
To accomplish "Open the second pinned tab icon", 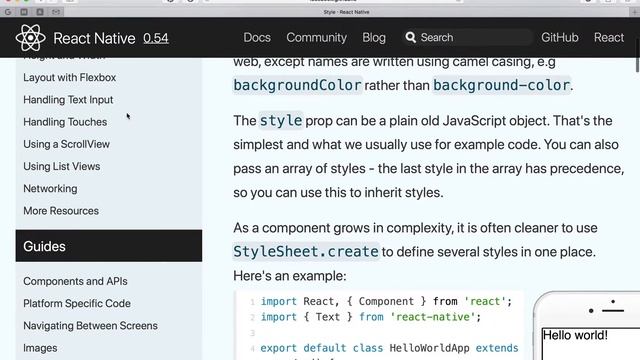I will (24, 12).
